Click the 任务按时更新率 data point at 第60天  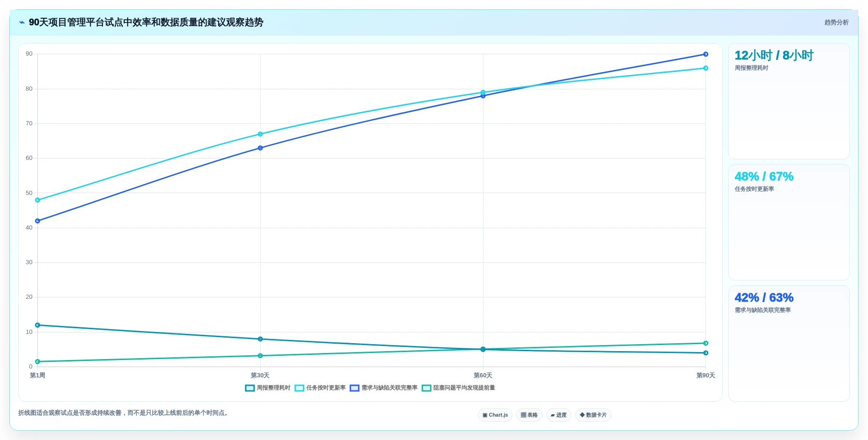(x=483, y=93)
